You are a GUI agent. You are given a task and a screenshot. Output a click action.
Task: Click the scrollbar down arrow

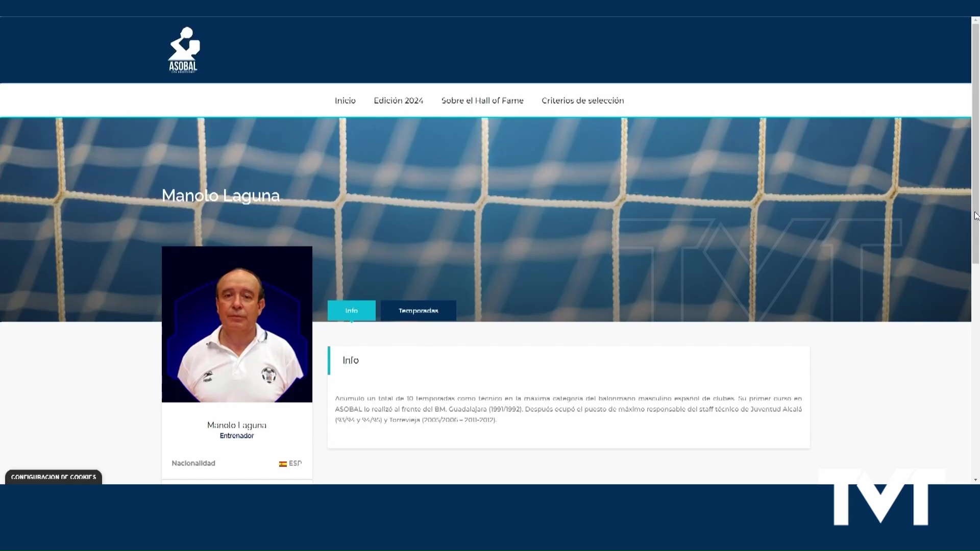pos(975,480)
